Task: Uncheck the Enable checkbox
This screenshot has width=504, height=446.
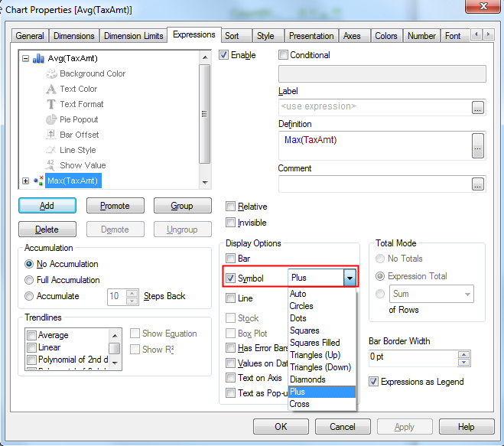Action: click(224, 55)
